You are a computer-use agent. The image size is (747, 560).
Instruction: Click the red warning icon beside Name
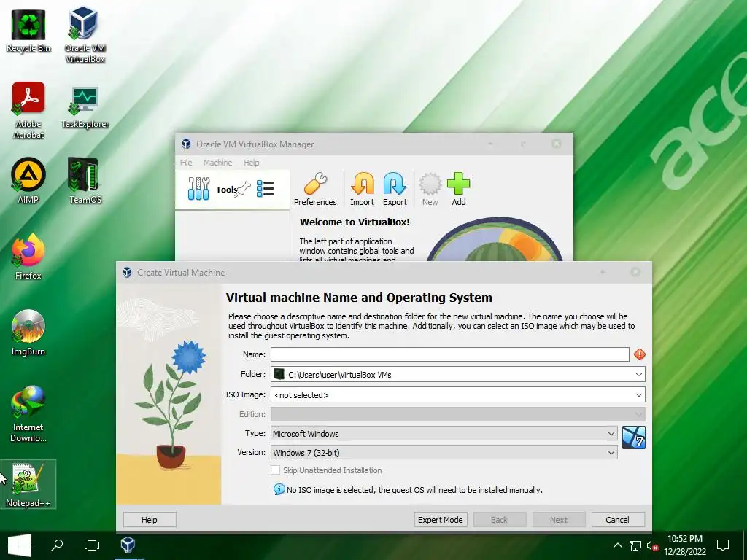(x=639, y=354)
